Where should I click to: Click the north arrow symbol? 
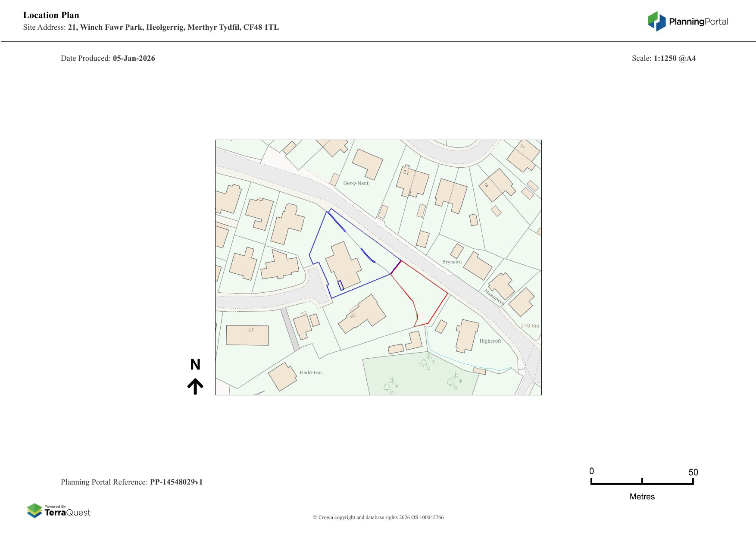195,386
